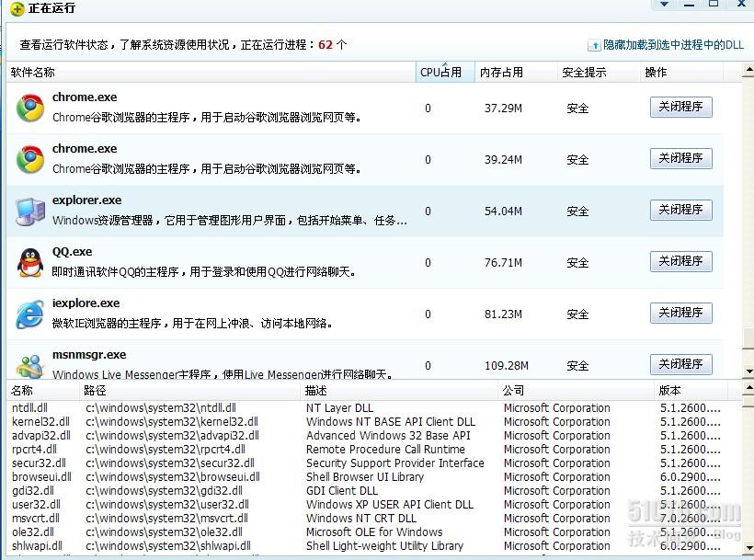Close the chrome.exe 37.29M process with 关闭程序
The image size is (754, 560).
681,107
